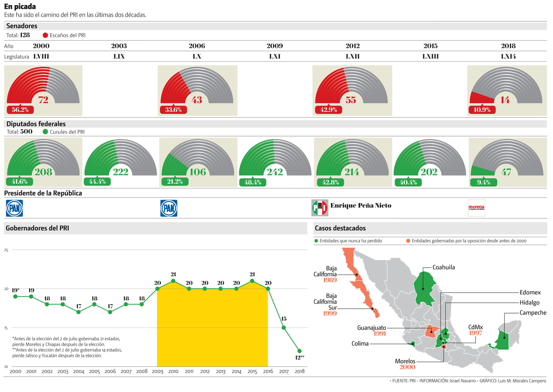
Task: Click the green 'Entidades que nunca ha perdido' dot
Action: tap(316, 241)
